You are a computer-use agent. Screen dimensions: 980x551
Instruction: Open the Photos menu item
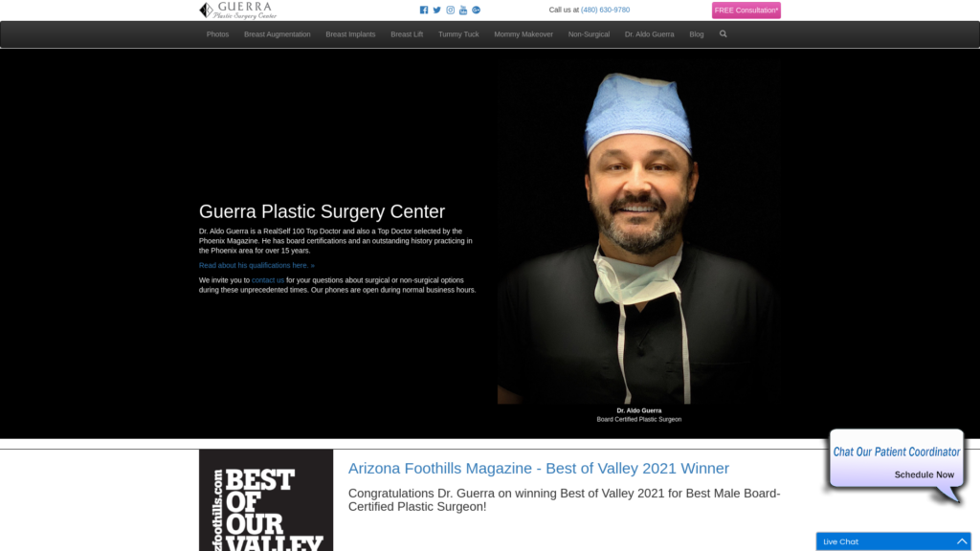pyautogui.click(x=217, y=34)
